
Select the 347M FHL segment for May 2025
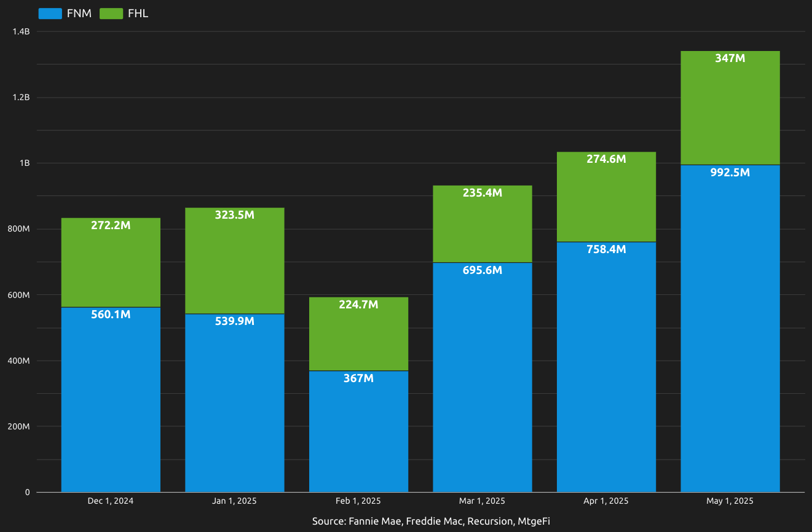(729, 104)
